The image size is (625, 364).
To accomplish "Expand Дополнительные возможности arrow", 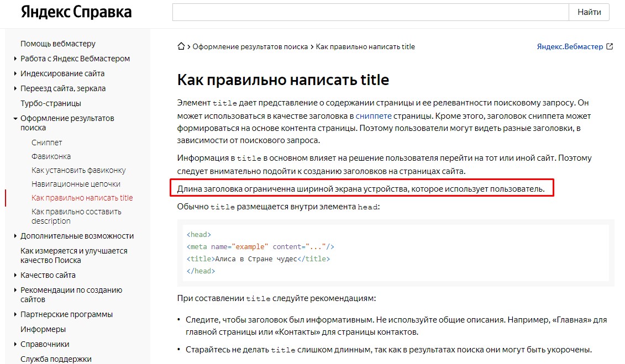I will (x=15, y=236).
